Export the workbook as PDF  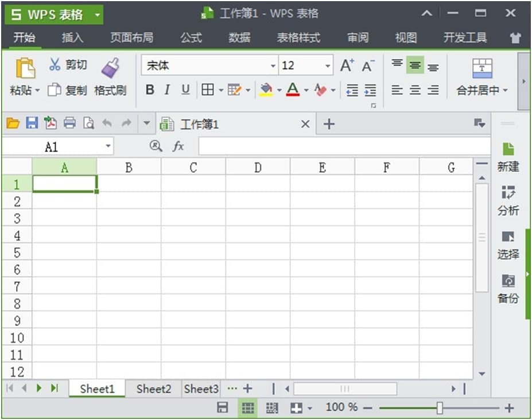[49, 123]
